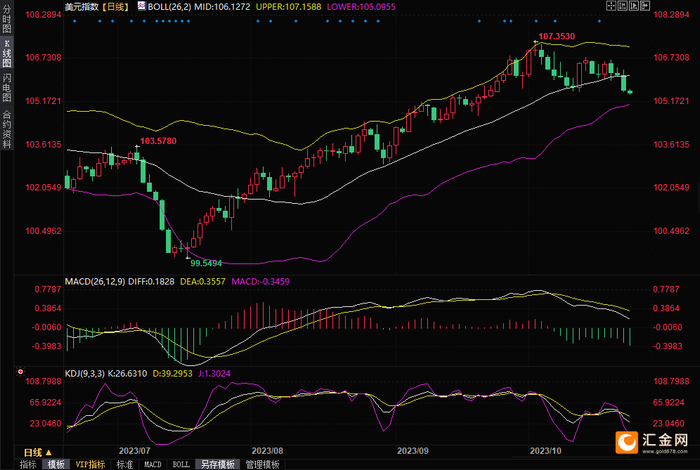Viewport: 700px width, 470px height.
Task: Select the 指标 bottom tab
Action: [28, 465]
